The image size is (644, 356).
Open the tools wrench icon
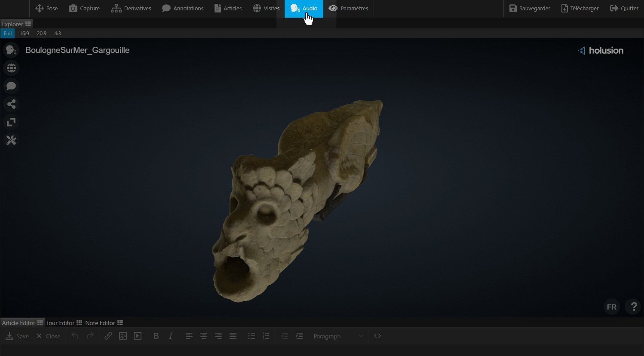[x=11, y=140]
